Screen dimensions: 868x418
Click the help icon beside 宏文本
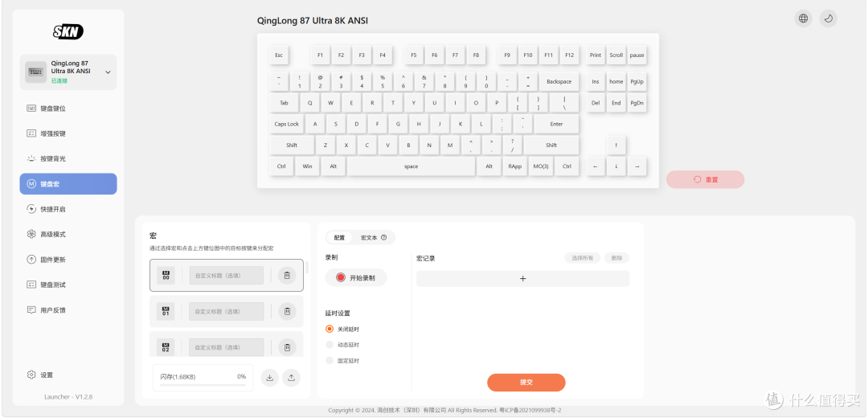tap(383, 237)
